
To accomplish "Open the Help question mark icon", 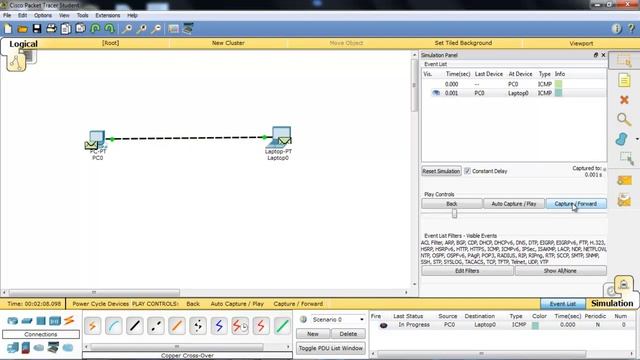I will click(x=631, y=28).
